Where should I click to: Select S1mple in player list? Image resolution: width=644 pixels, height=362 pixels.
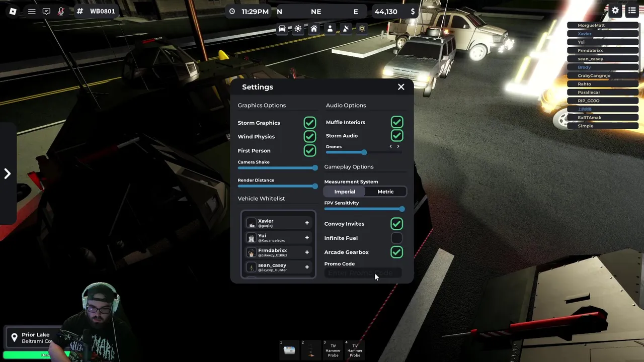[603, 126]
